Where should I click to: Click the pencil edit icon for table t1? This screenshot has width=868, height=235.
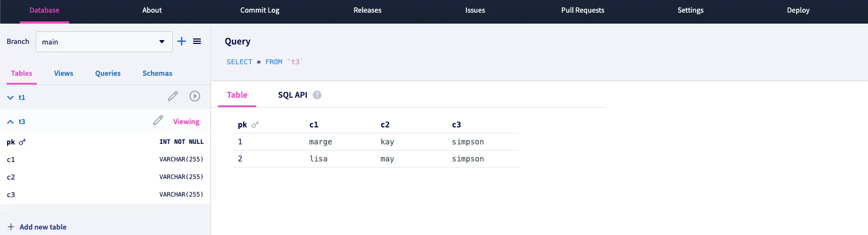[173, 96]
